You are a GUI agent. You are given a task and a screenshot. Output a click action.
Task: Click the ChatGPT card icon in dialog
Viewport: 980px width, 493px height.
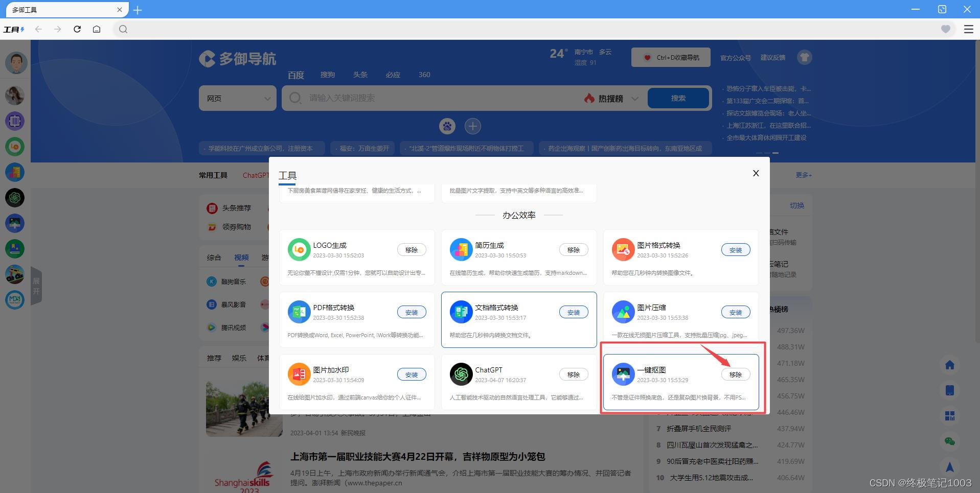tap(461, 374)
